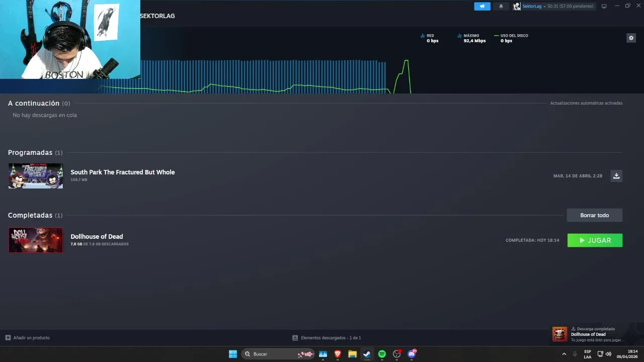Open Steam announcements megaphone button
Screen dimensions: 644x362
coord(482,6)
